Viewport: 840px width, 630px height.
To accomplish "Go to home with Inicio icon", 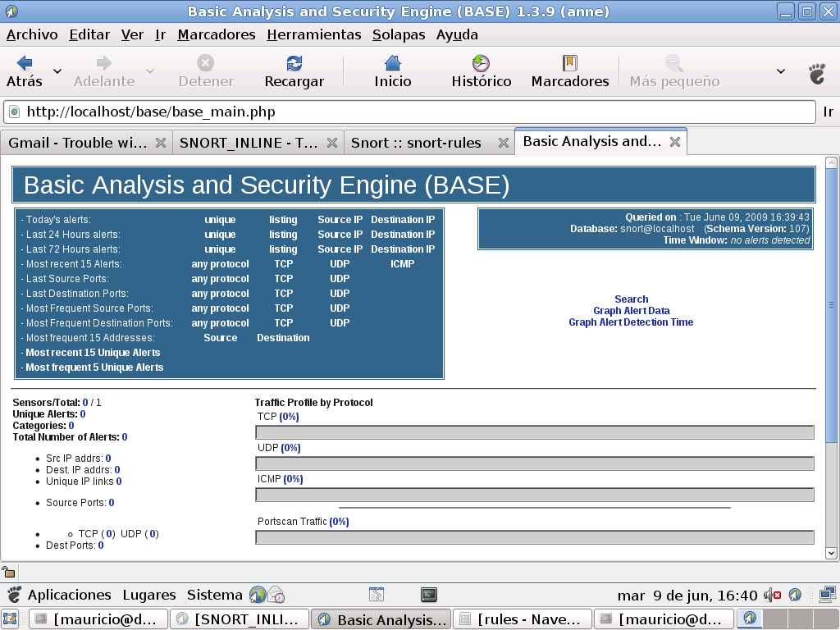I will [x=393, y=63].
